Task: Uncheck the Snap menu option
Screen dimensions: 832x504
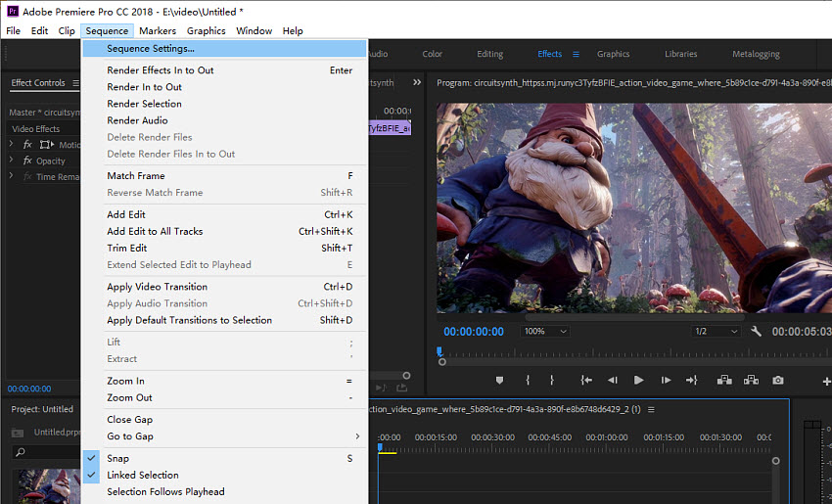Action: click(223, 458)
